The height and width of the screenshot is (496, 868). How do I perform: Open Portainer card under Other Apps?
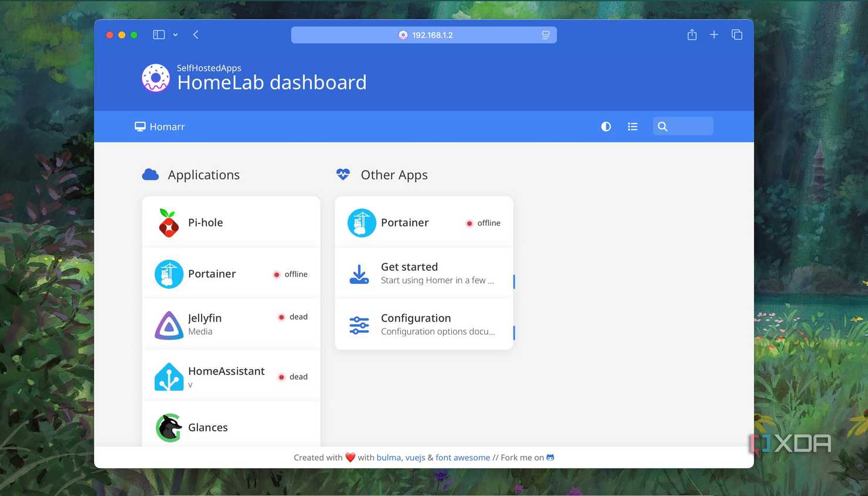click(x=424, y=222)
